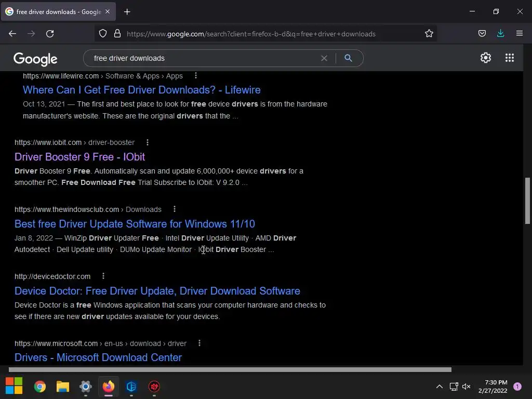Open the notification center badge
Viewport: 532px width, 399px height.
click(x=517, y=387)
